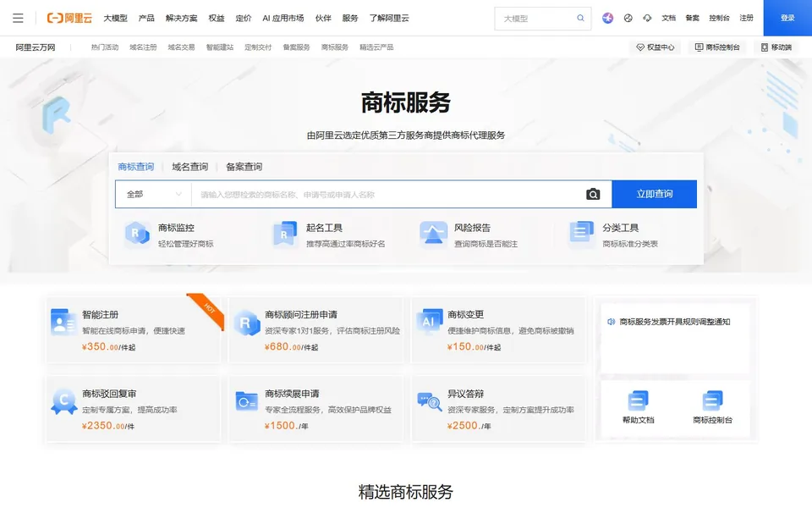Open the 控制台 link in the header
The height and width of the screenshot is (508, 812).
(719, 18)
